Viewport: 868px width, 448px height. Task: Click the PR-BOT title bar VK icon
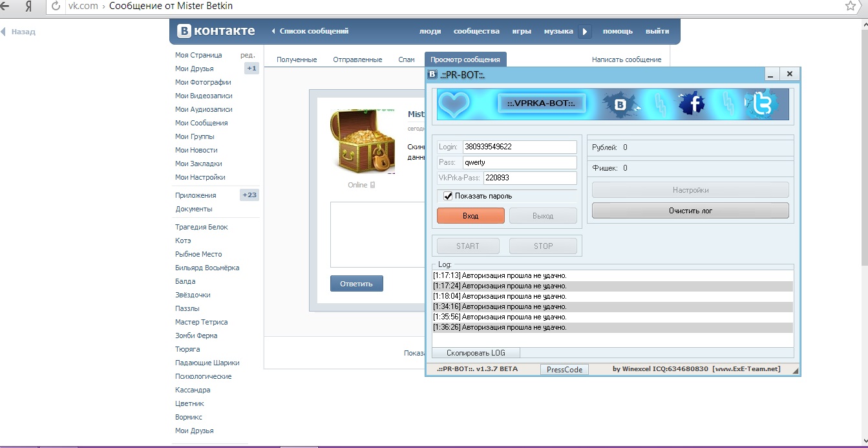pos(433,74)
